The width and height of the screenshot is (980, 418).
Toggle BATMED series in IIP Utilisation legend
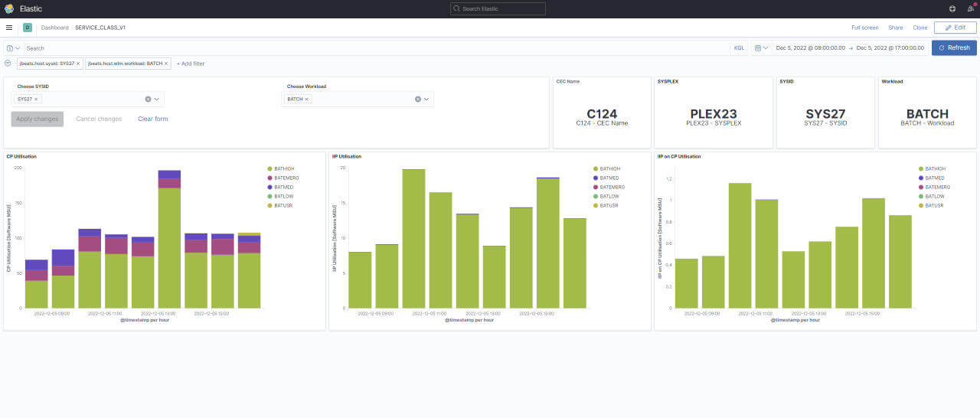point(609,178)
